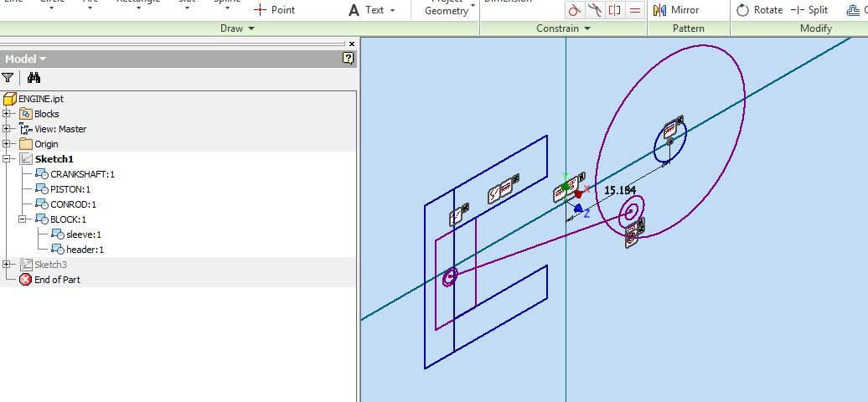
Task: Select the small purple piston-pin circle
Action: click(x=449, y=276)
